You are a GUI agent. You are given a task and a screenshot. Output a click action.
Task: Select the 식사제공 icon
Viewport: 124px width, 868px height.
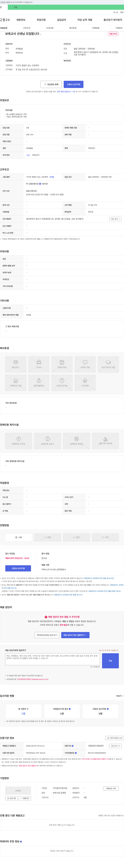(85, 382)
